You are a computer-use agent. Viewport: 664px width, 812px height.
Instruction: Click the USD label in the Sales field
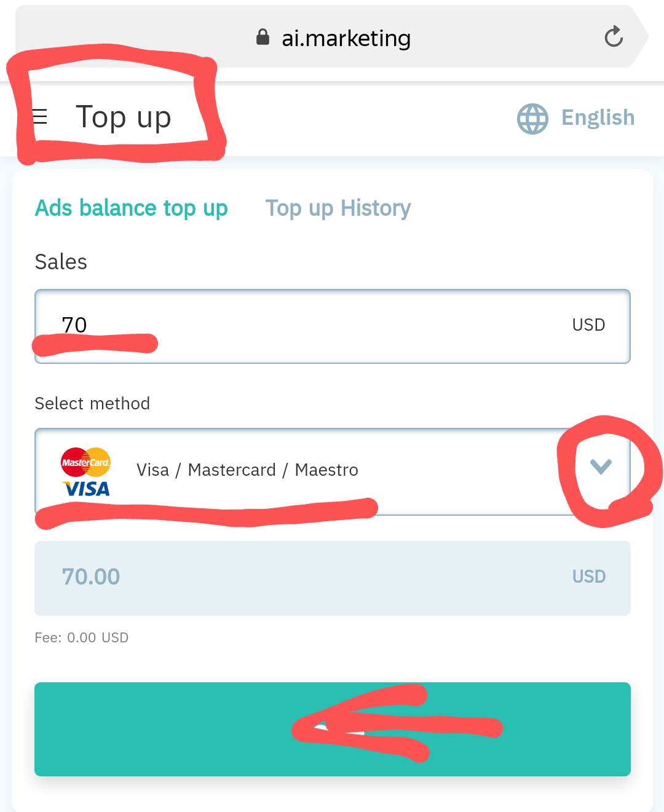pos(588,325)
